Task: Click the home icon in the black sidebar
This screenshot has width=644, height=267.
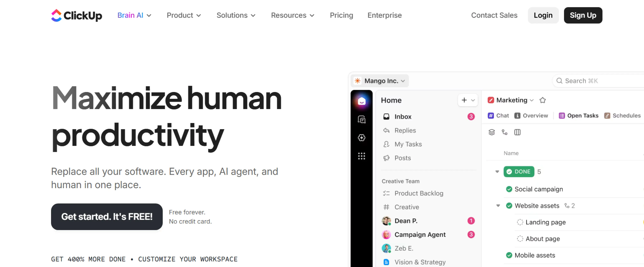Action: [361, 101]
